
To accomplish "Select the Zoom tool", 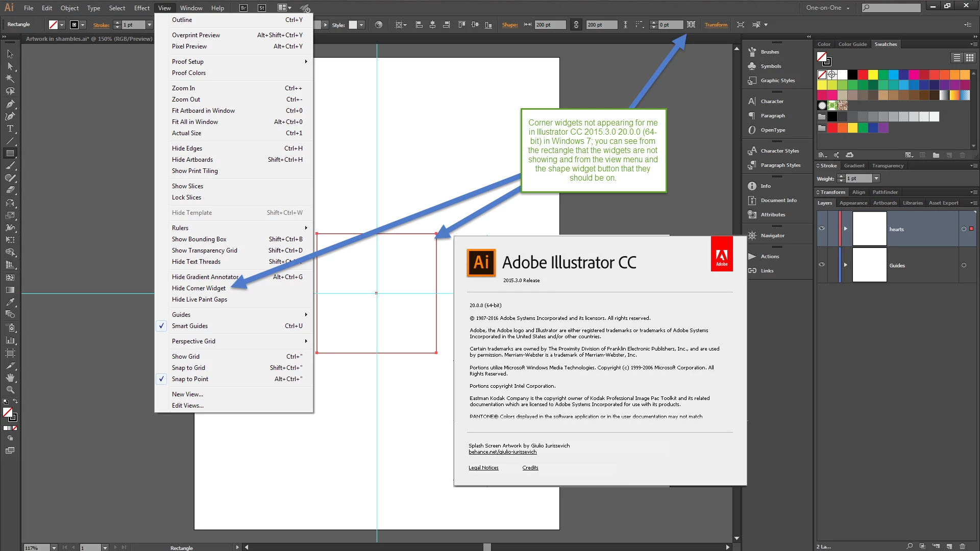I will tap(10, 390).
